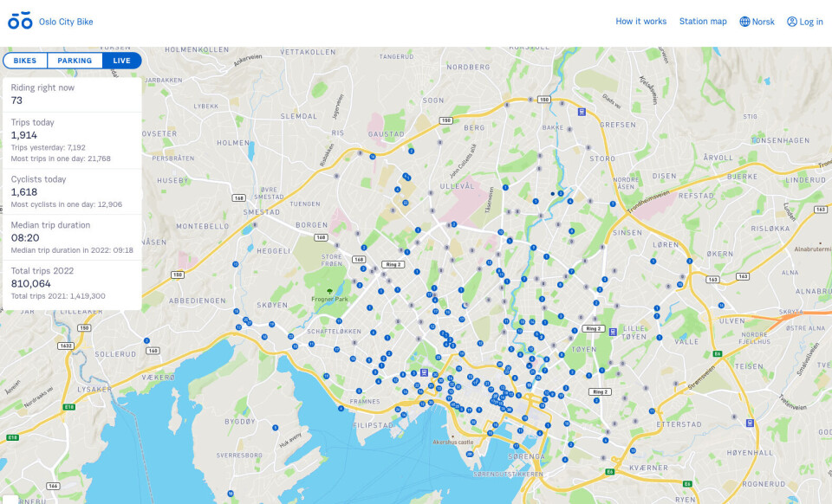Open the How it works page
The image size is (832, 504).
(640, 21)
